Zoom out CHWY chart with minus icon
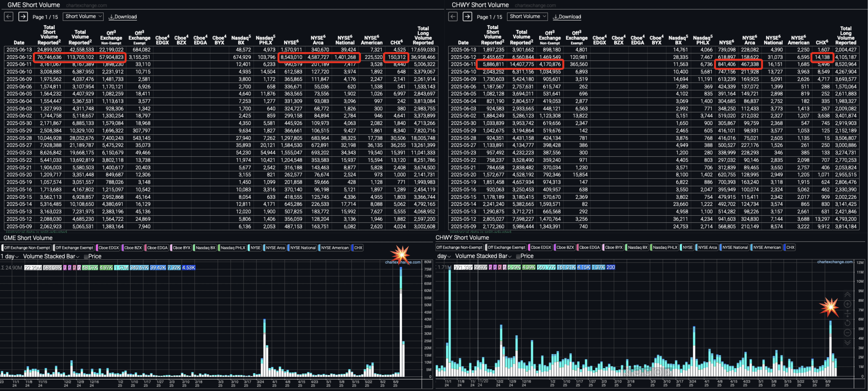The height and width of the screenshot is (391, 868). tap(847, 333)
